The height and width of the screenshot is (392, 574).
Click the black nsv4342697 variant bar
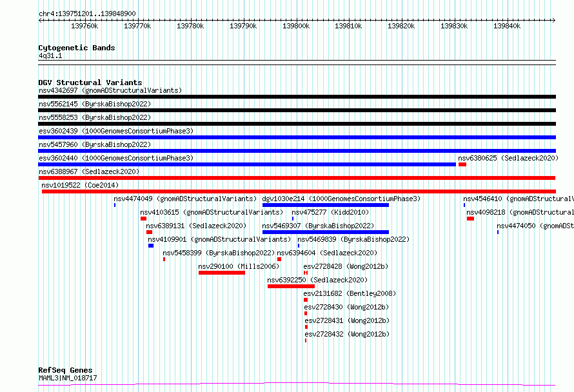297,97
